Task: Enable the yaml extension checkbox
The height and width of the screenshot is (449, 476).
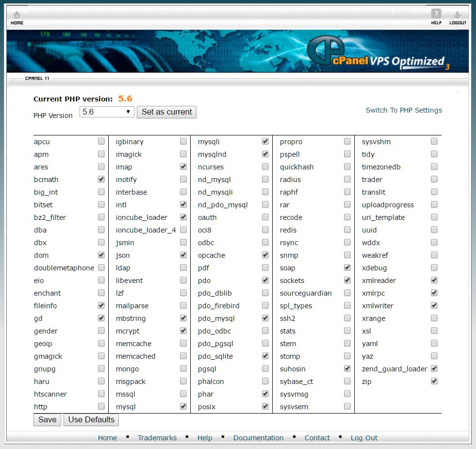Action: 434,343
